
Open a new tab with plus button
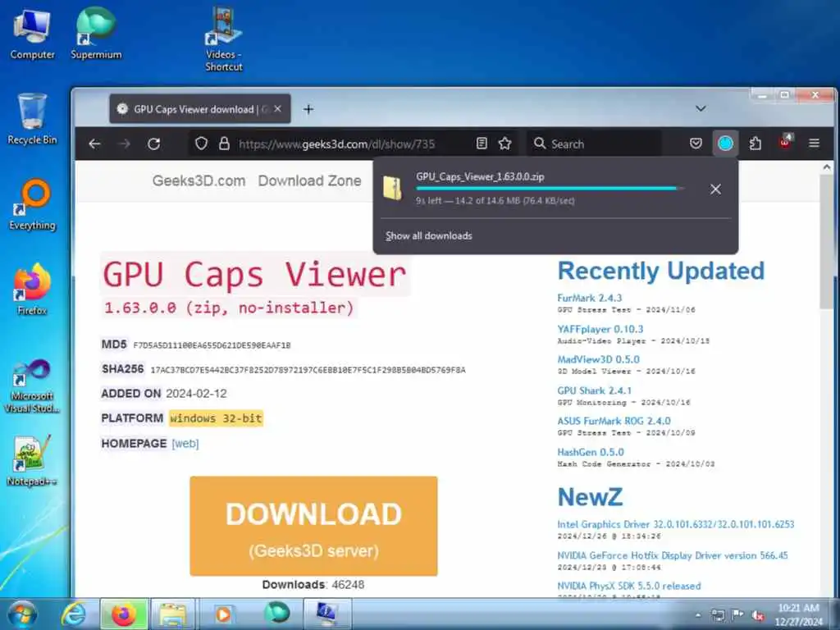click(x=308, y=109)
